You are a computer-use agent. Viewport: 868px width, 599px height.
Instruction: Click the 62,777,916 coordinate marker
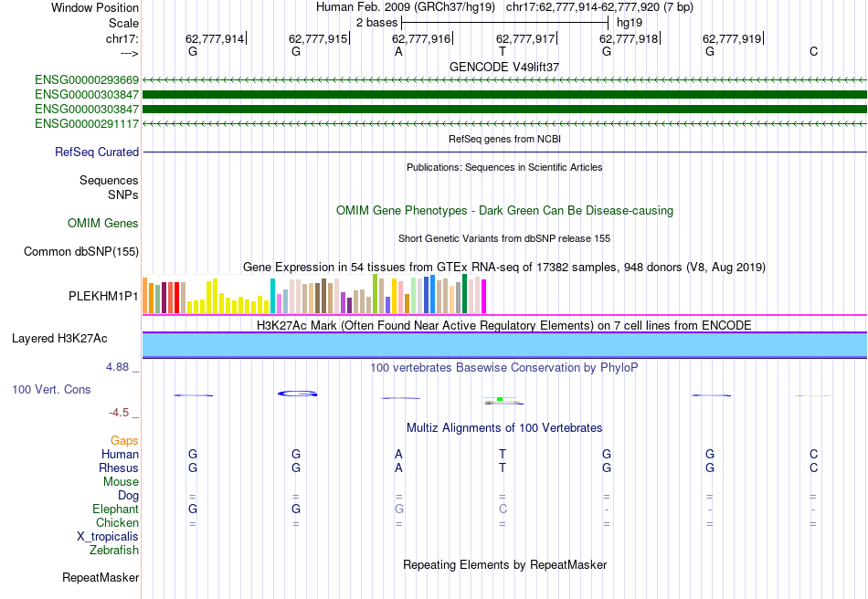[x=421, y=38]
